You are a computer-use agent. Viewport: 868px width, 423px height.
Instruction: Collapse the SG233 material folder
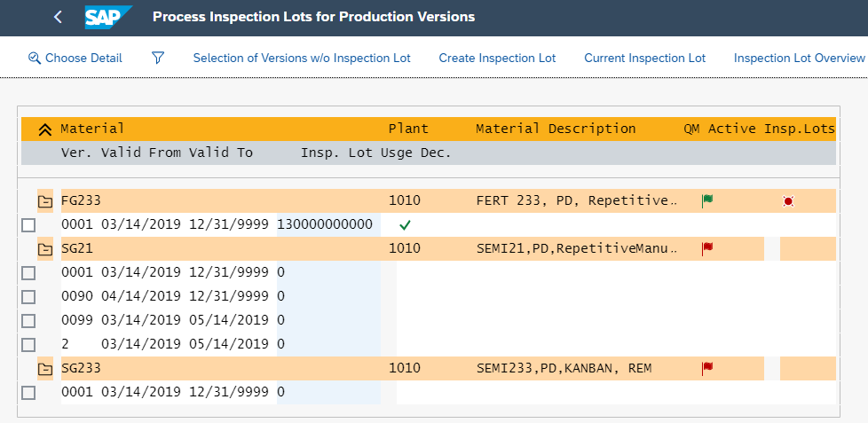(x=45, y=369)
